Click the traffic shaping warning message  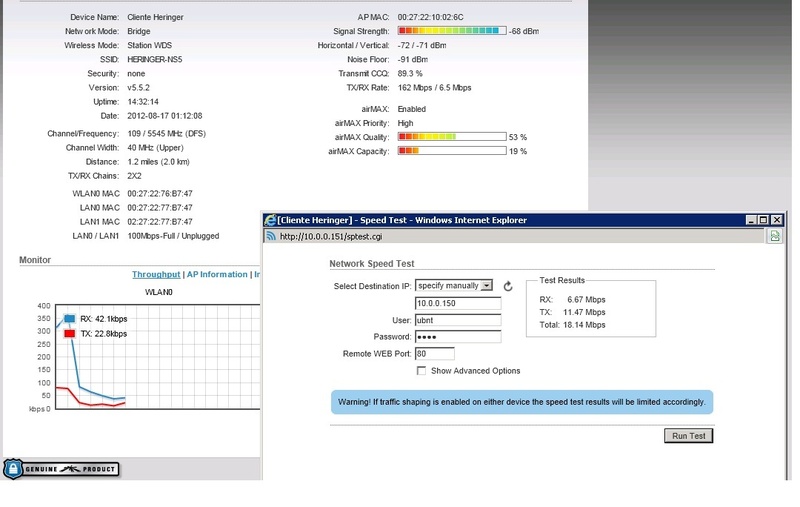(x=522, y=402)
